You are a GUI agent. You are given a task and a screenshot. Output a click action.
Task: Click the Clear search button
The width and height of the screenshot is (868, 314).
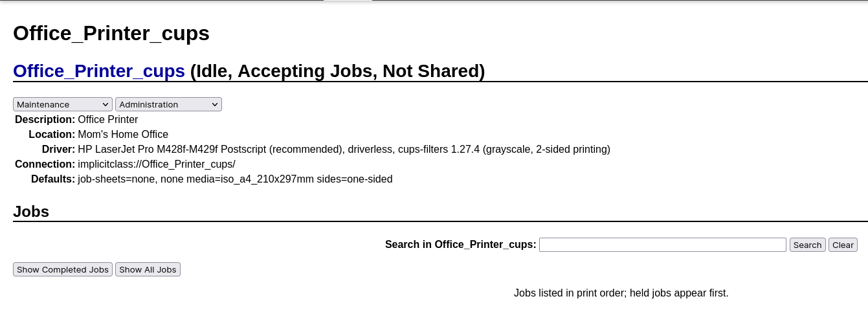point(843,245)
